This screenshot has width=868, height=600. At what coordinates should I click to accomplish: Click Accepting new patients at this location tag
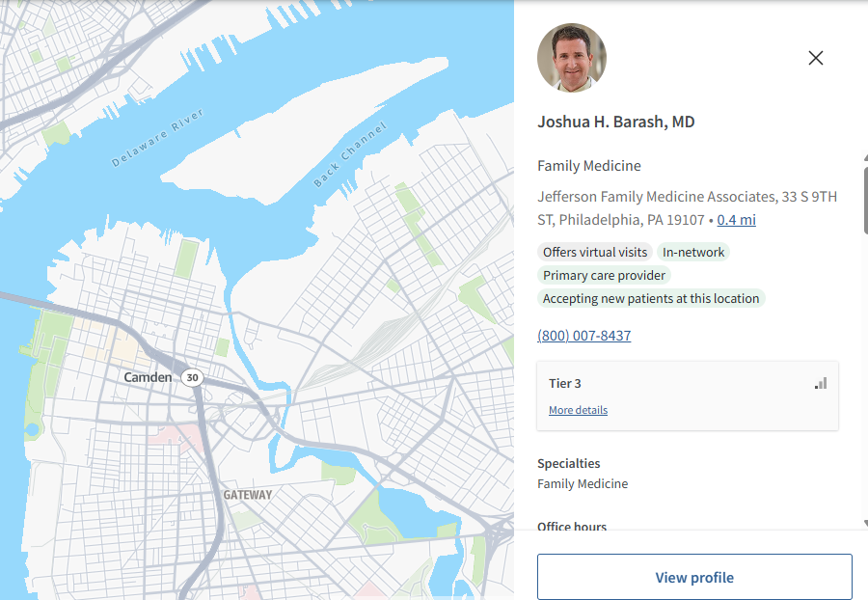tap(651, 298)
